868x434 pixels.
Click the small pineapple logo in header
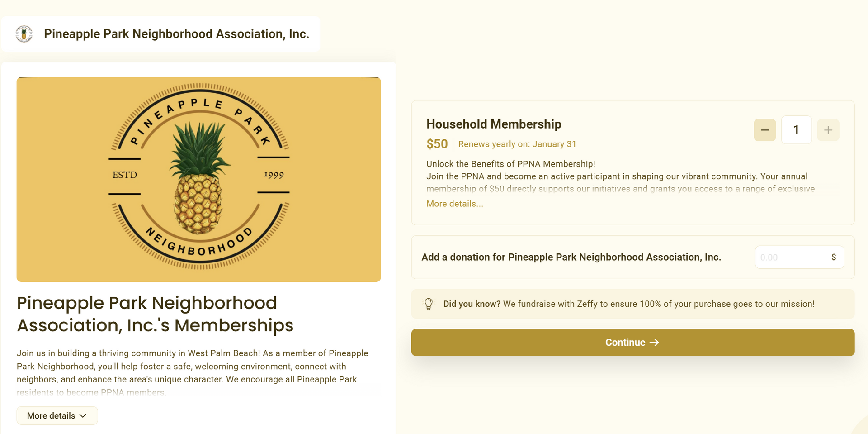pos(24,34)
